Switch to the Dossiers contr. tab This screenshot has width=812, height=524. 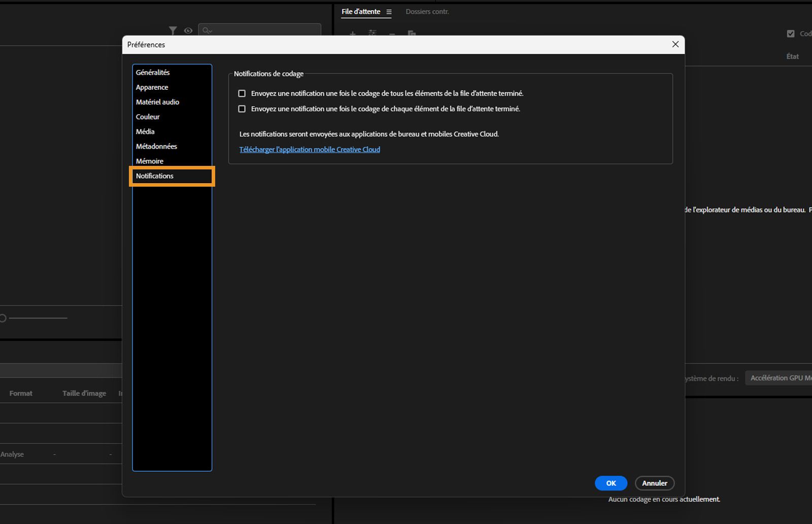tap(427, 11)
